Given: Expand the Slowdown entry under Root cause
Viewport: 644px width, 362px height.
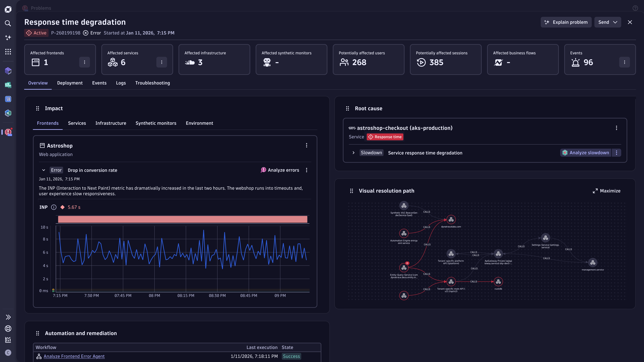Looking at the screenshot, I should click(354, 153).
